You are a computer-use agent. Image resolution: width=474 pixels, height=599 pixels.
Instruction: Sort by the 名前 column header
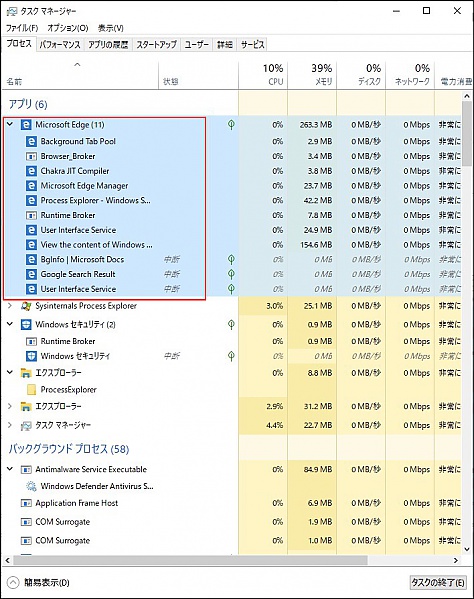(x=80, y=75)
